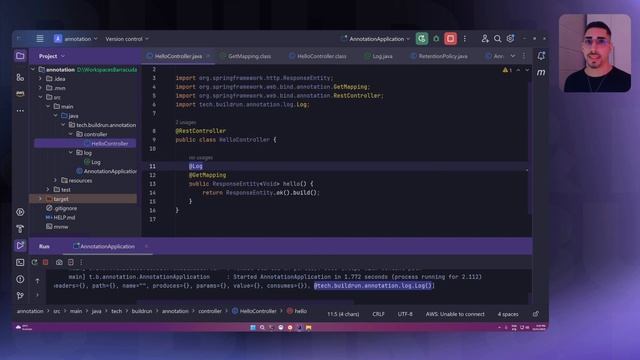Select Log annotation in project tree

[x=96, y=162]
